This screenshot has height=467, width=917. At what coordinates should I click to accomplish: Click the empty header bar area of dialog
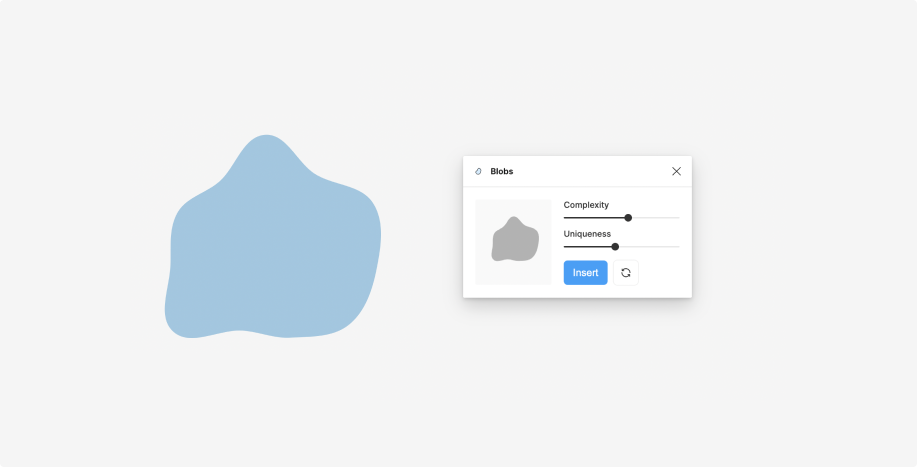pos(591,171)
